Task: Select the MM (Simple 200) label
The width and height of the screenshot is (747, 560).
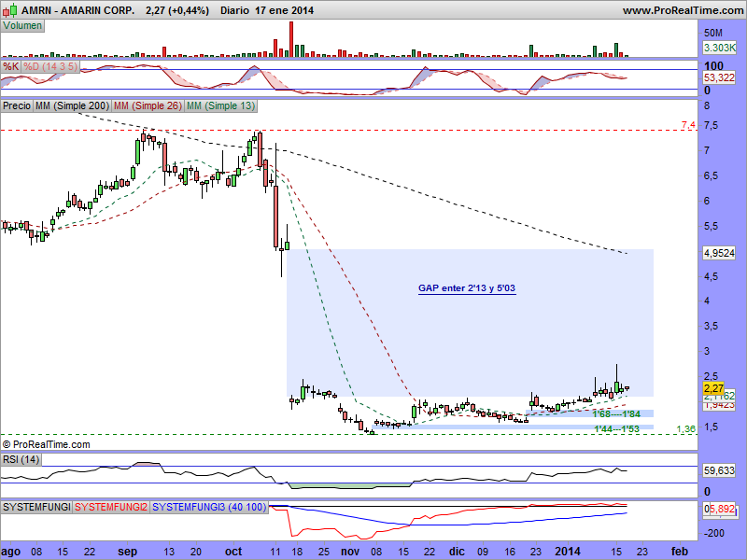Action: 73,105
